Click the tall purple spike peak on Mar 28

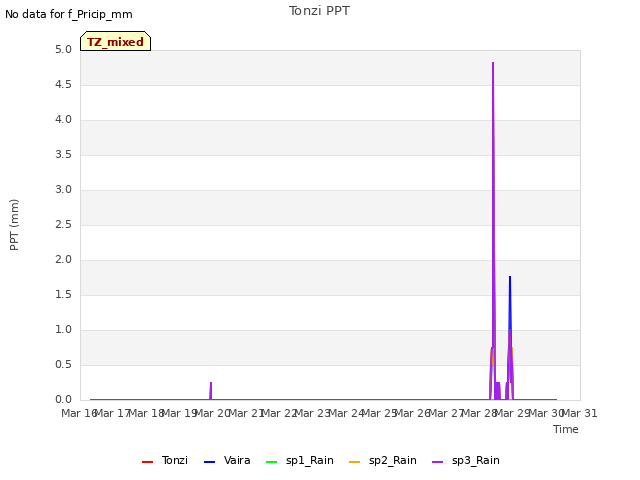(493, 63)
